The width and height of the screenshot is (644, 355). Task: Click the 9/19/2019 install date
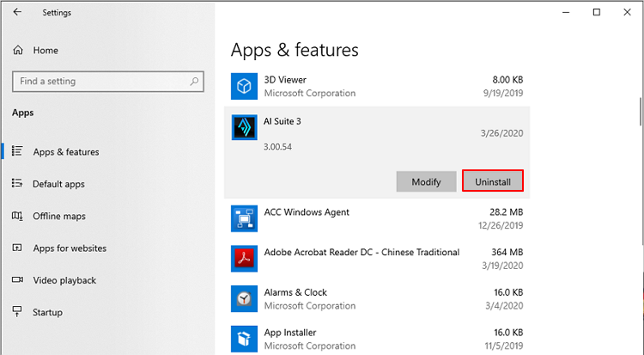(503, 93)
